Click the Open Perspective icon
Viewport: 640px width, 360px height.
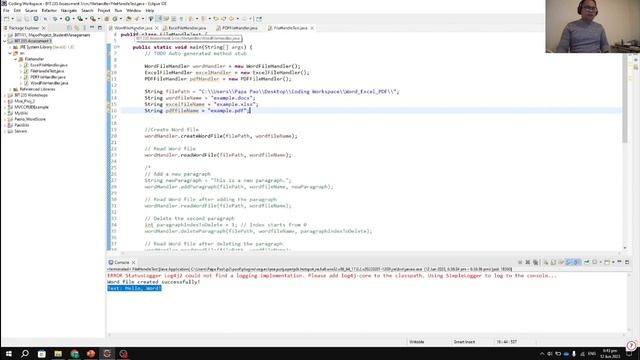pyautogui.click(x=259, y=19)
